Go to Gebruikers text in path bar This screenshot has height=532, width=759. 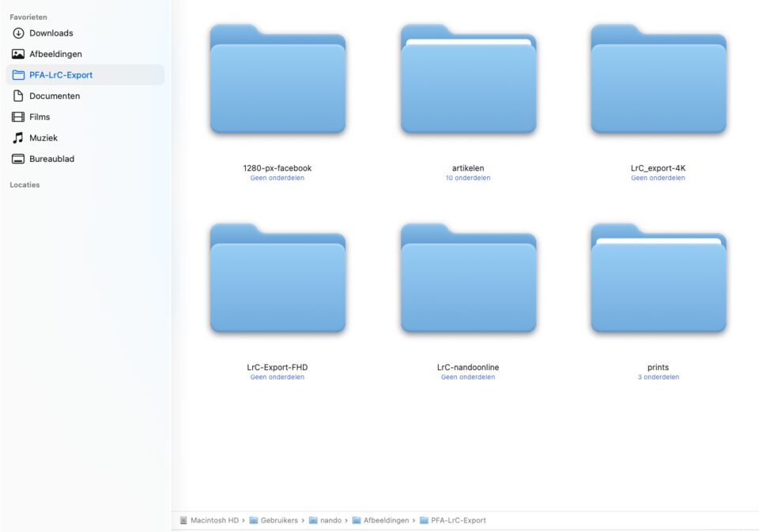pyautogui.click(x=279, y=520)
